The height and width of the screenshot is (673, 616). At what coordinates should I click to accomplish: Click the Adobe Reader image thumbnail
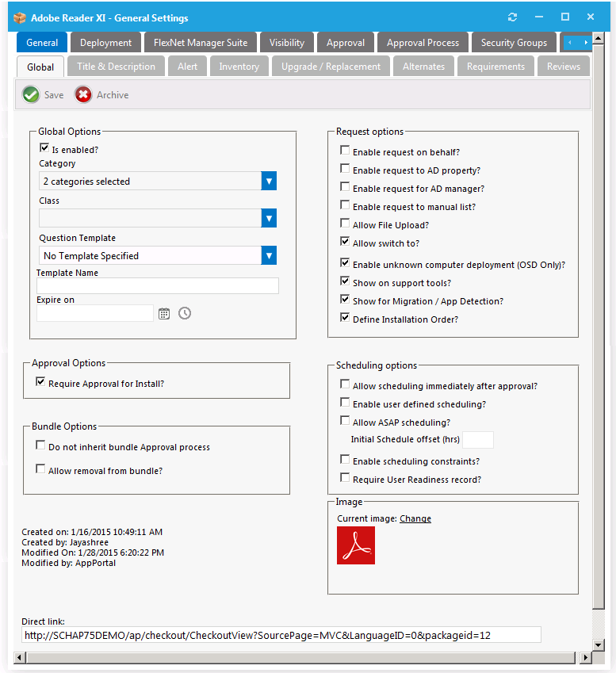[x=355, y=545]
